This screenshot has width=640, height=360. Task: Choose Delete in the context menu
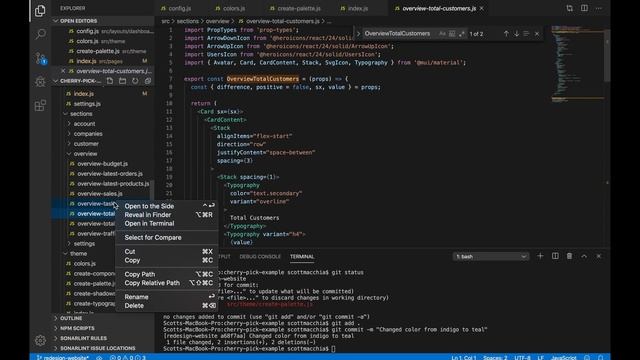pyautogui.click(x=167, y=305)
